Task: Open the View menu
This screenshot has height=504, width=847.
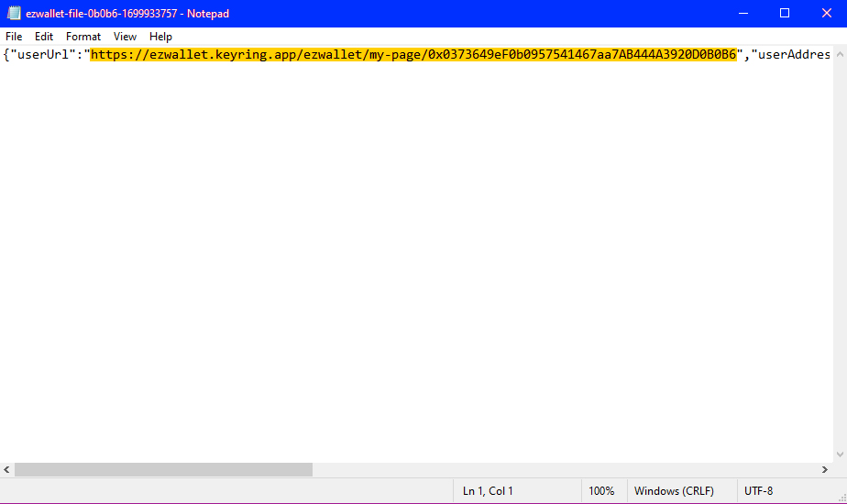Action: (x=125, y=37)
